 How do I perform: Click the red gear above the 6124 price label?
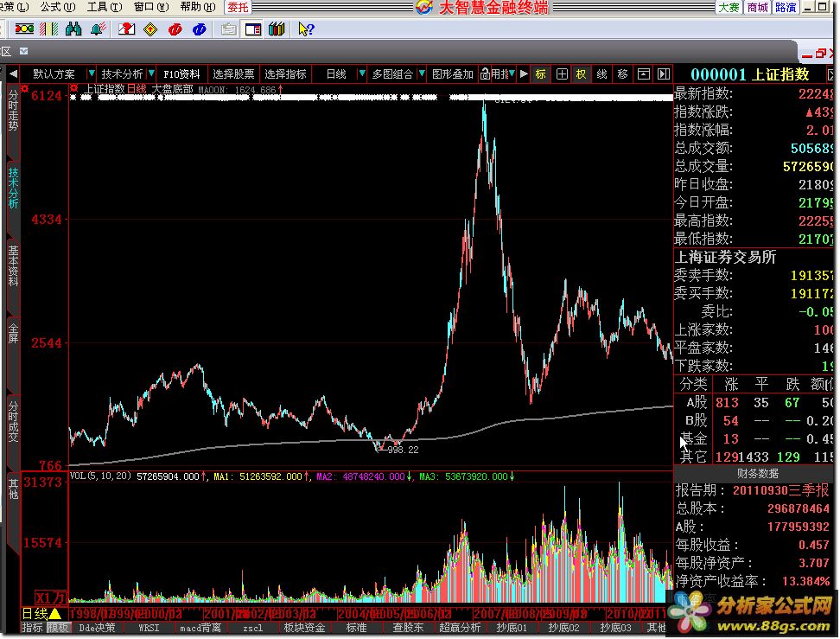[x=25, y=88]
